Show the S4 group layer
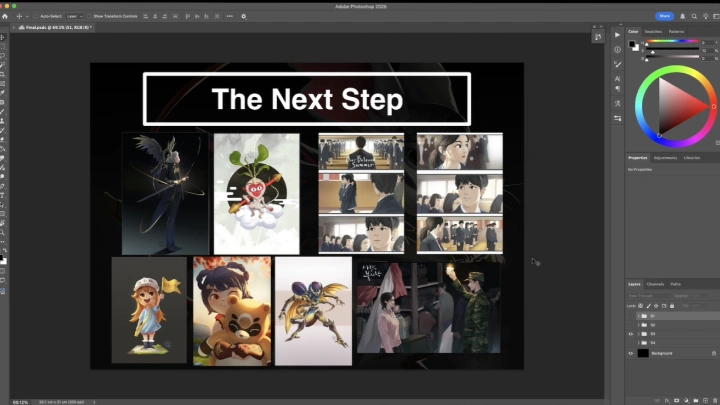 click(630, 343)
